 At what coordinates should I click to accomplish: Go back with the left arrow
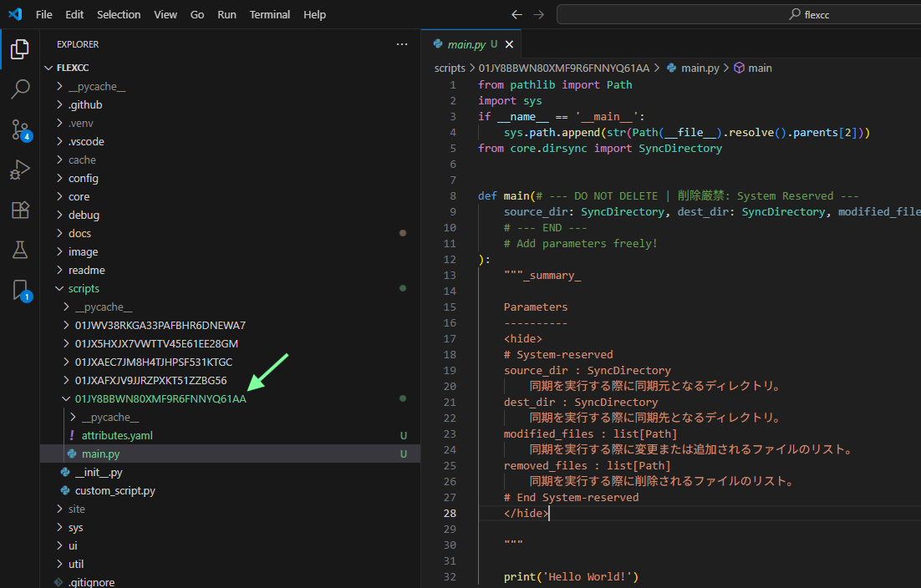click(x=516, y=14)
